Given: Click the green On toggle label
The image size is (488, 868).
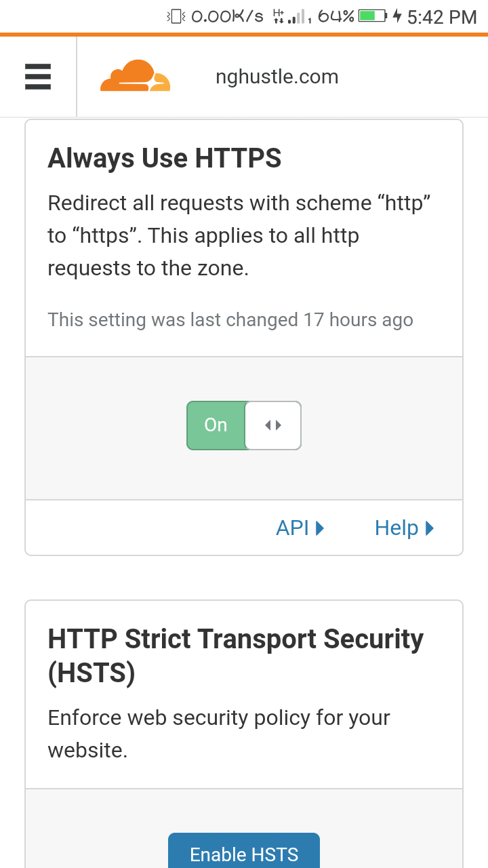Looking at the screenshot, I should click(216, 425).
